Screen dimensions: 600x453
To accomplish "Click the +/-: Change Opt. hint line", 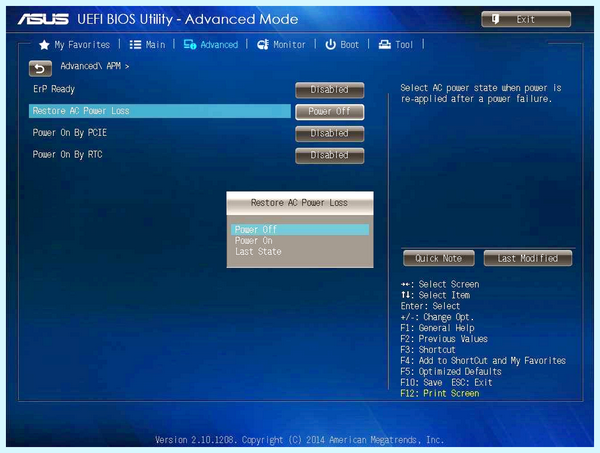I will click(x=437, y=317).
